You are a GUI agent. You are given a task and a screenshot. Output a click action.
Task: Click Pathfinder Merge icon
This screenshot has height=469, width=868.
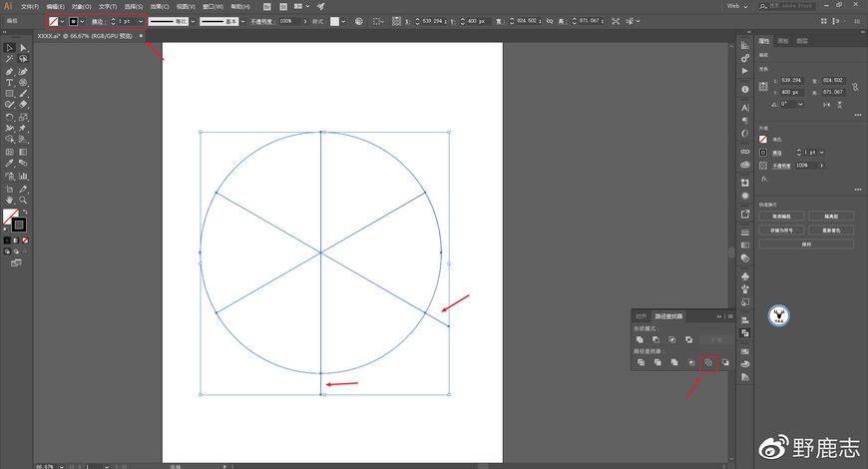(674, 362)
